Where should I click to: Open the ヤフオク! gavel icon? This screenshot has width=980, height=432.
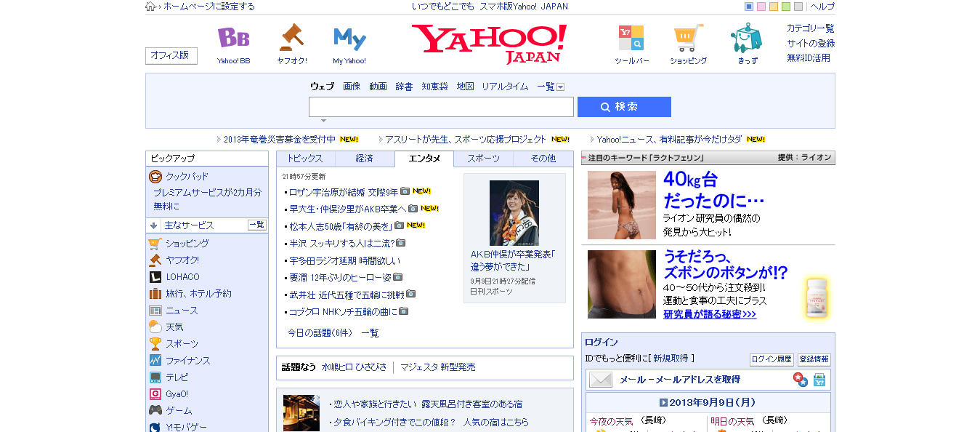291,37
